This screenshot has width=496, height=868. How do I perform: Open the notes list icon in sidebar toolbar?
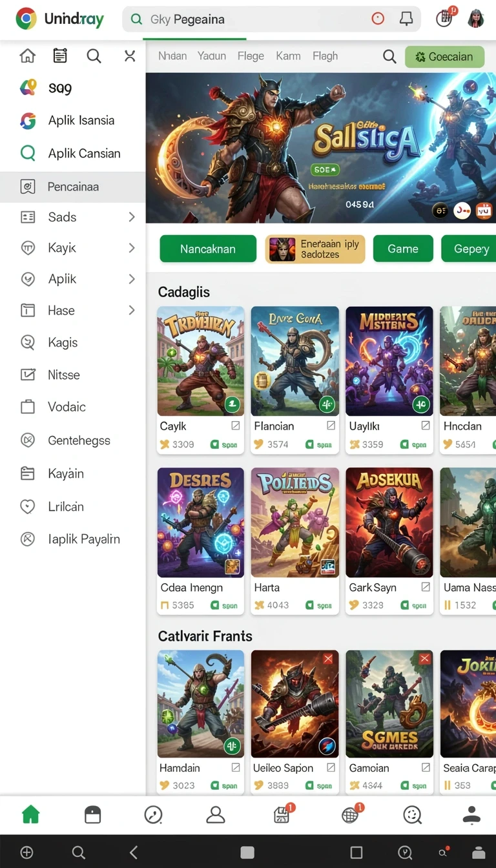pyautogui.click(x=60, y=56)
